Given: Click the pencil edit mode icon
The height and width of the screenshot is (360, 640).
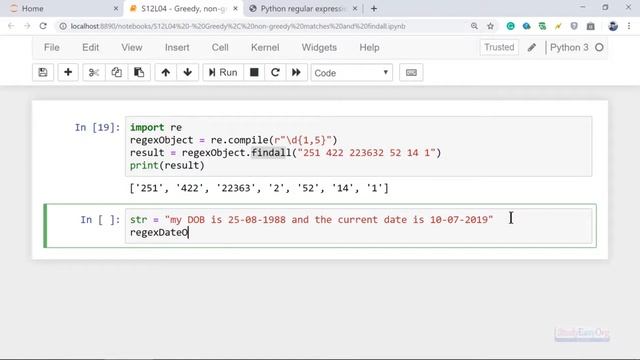Looking at the screenshot, I should click(531, 48).
